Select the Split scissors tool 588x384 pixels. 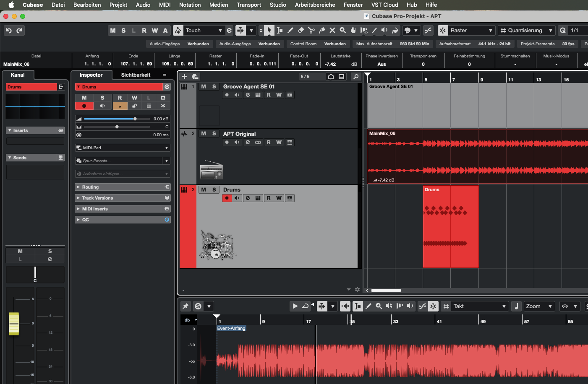tap(311, 30)
